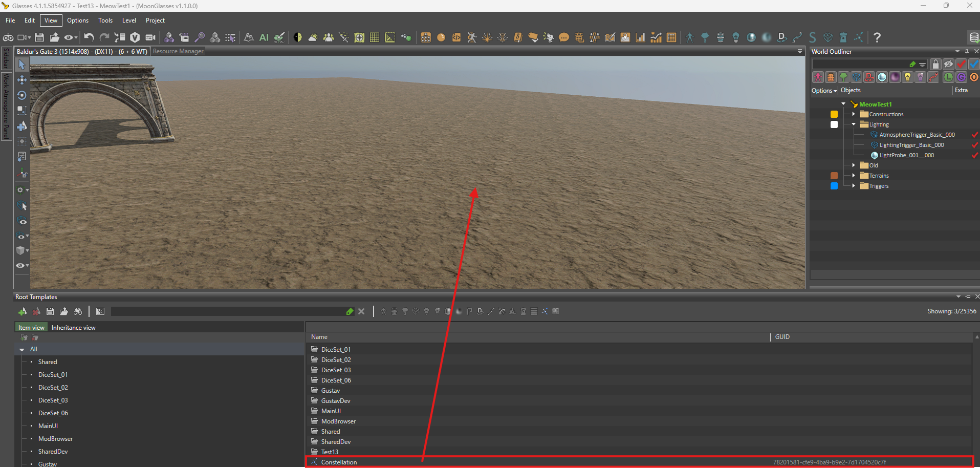The width and height of the screenshot is (980, 468).
Task: Collapse the MeowTest1 root node
Action: [843, 104]
